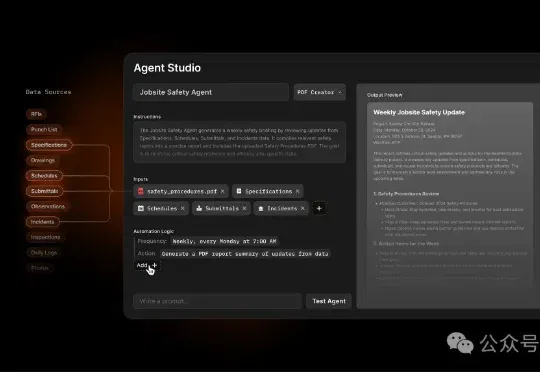Click the Output Preview label
540x372 pixels.
384,95
